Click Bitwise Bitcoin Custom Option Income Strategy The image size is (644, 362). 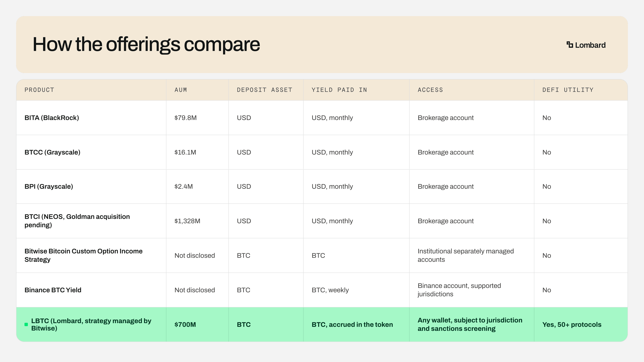(84, 255)
